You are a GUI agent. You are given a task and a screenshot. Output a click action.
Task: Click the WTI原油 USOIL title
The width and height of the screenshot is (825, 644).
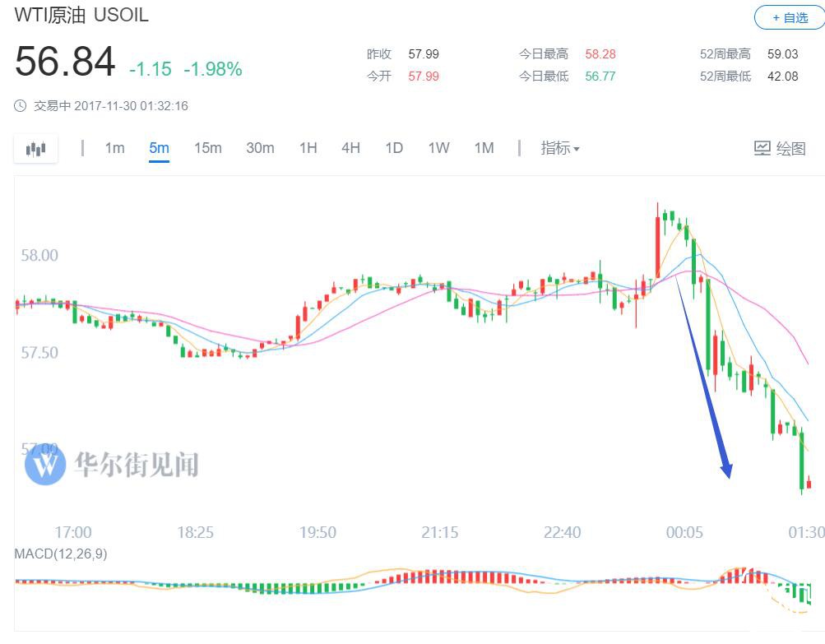pyautogui.click(x=81, y=15)
